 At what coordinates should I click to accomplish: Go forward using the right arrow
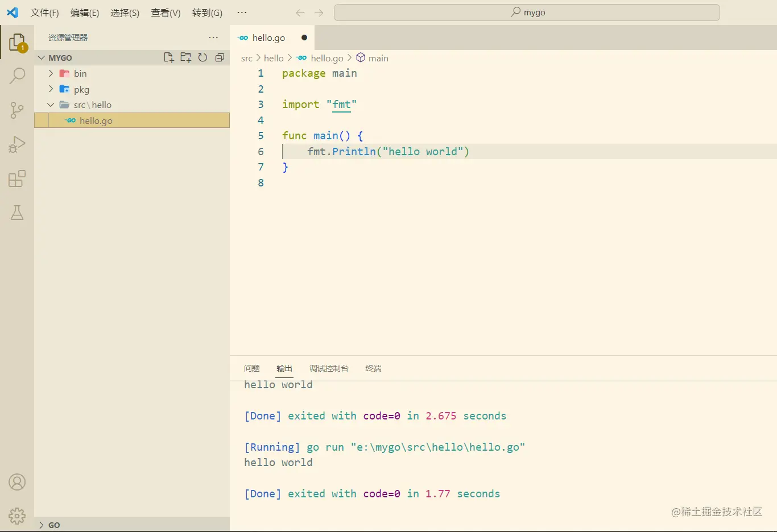point(319,13)
